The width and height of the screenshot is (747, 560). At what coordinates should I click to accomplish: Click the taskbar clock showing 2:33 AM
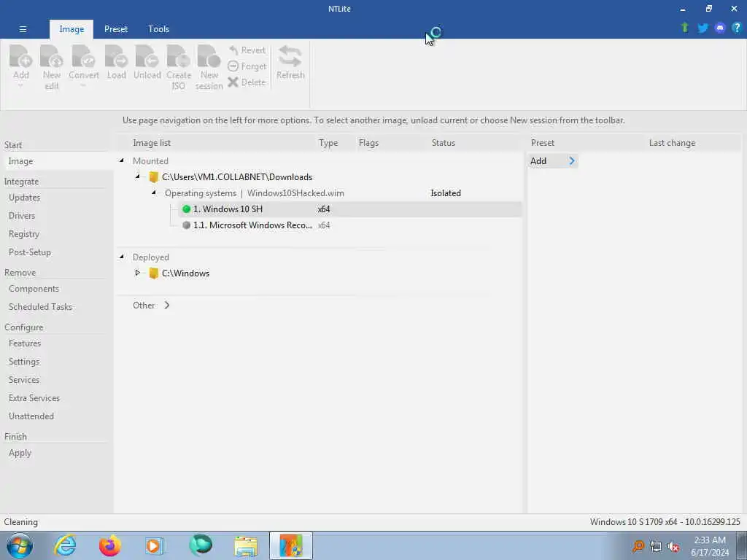pyautogui.click(x=709, y=546)
